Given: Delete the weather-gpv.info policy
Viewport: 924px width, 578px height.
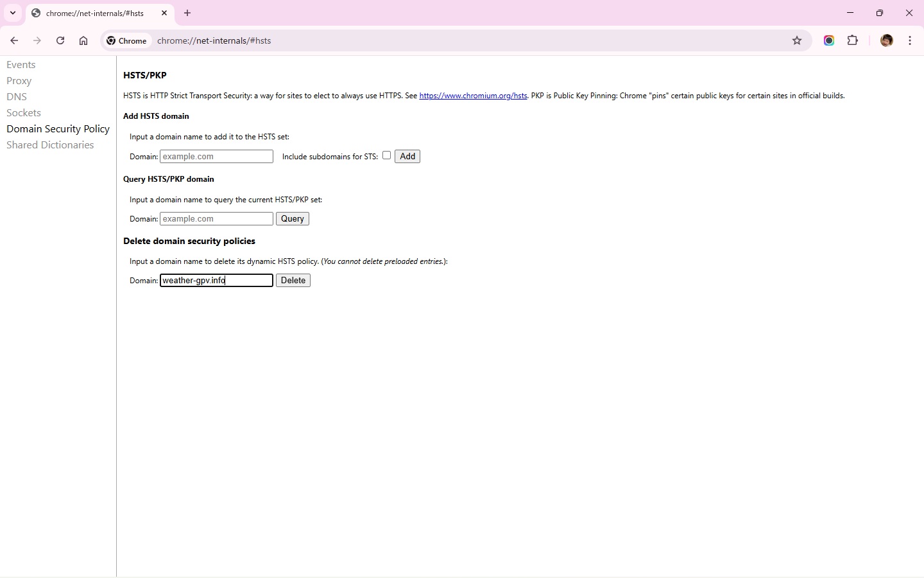Looking at the screenshot, I should click(x=293, y=281).
